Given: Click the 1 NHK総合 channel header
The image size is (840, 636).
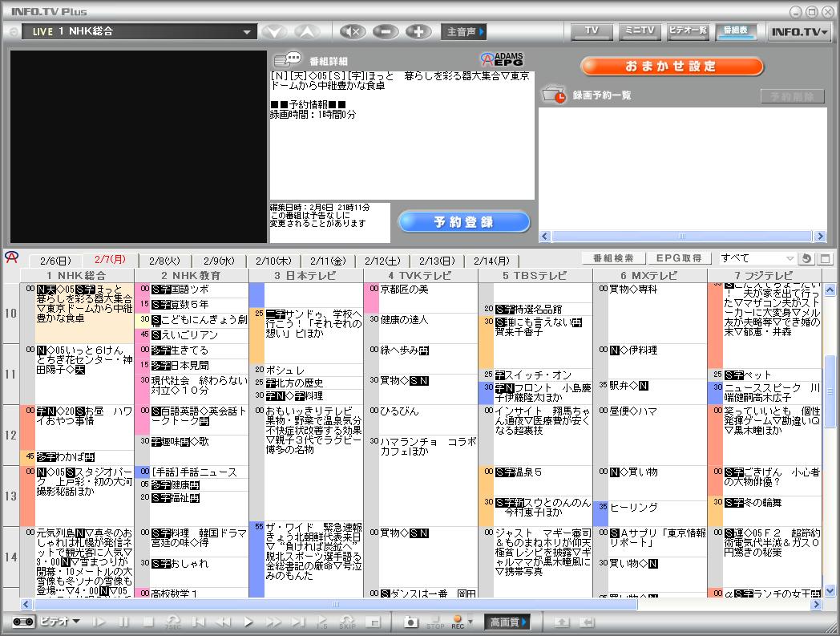Looking at the screenshot, I should click(x=77, y=276).
